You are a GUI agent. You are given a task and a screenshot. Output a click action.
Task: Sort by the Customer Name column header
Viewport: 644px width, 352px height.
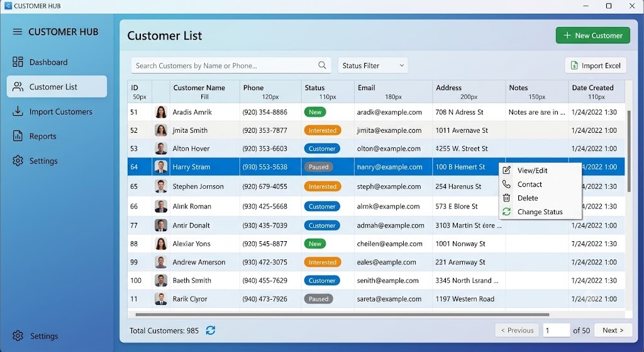pyautogui.click(x=204, y=92)
